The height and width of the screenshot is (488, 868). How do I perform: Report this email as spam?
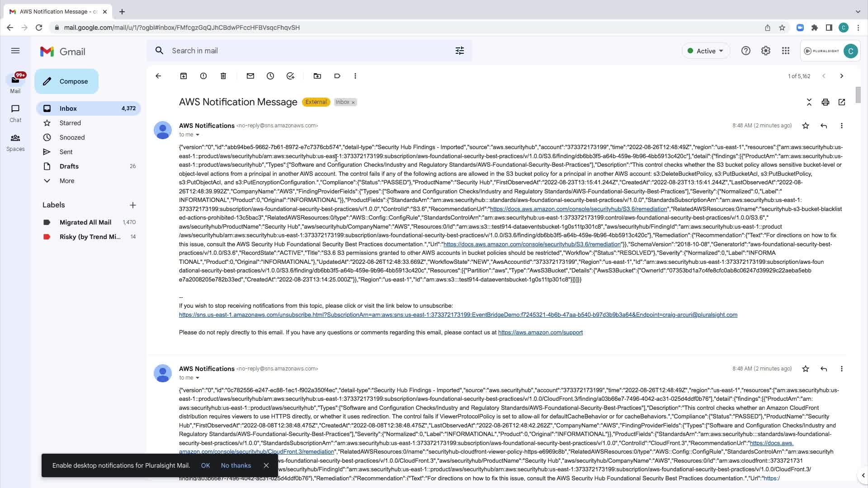[203, 76]
